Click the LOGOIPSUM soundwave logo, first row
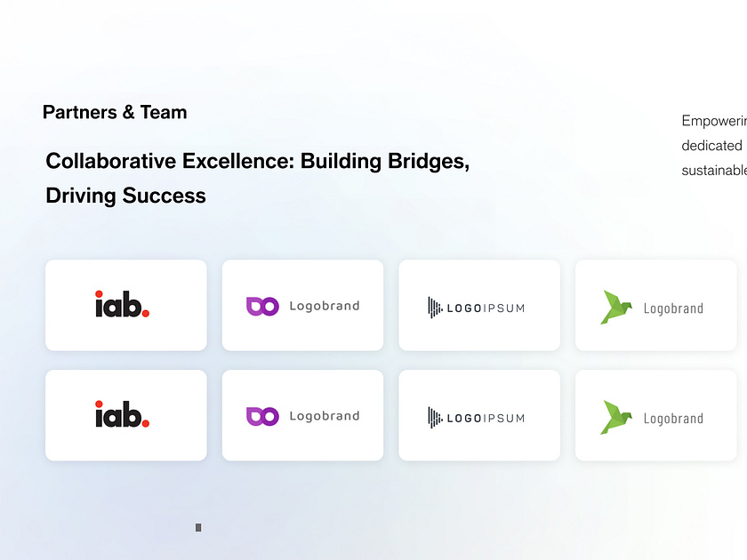Screen dimensions: 747x560 pyautogui.click(x=478, y=307)
